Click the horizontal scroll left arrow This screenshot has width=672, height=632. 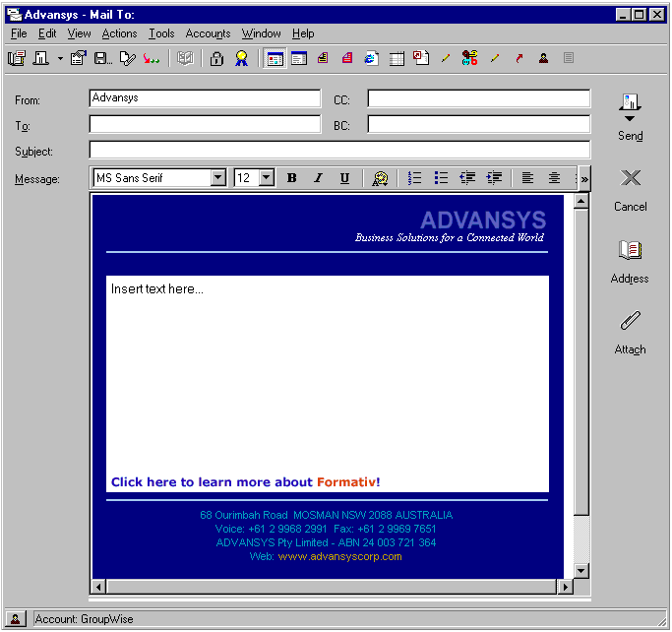click(x=99, y=587)
